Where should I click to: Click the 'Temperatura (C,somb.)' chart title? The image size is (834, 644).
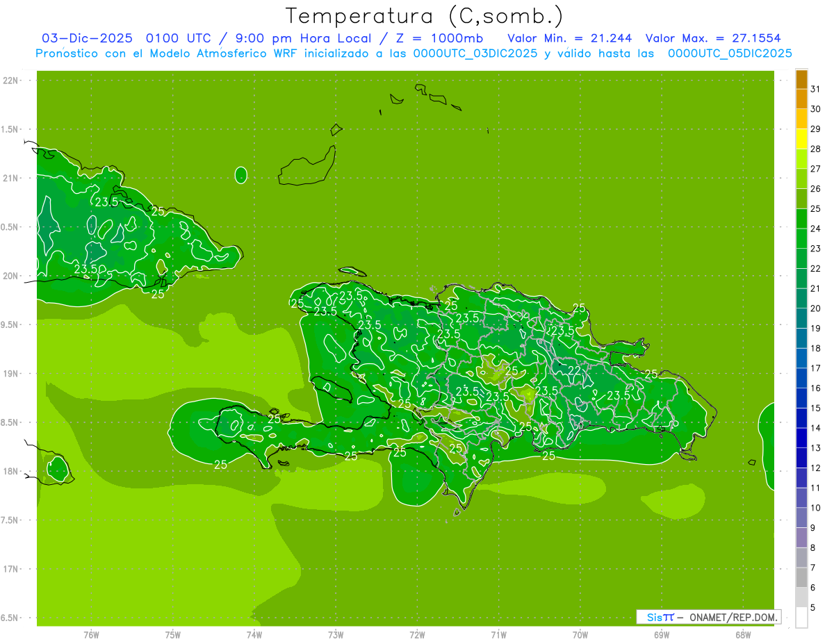tap(425, 15)
